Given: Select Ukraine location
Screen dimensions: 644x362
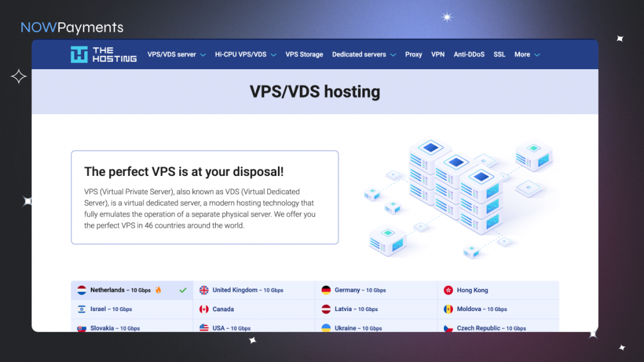Looking at the screenshot, I should coord(376,326).
